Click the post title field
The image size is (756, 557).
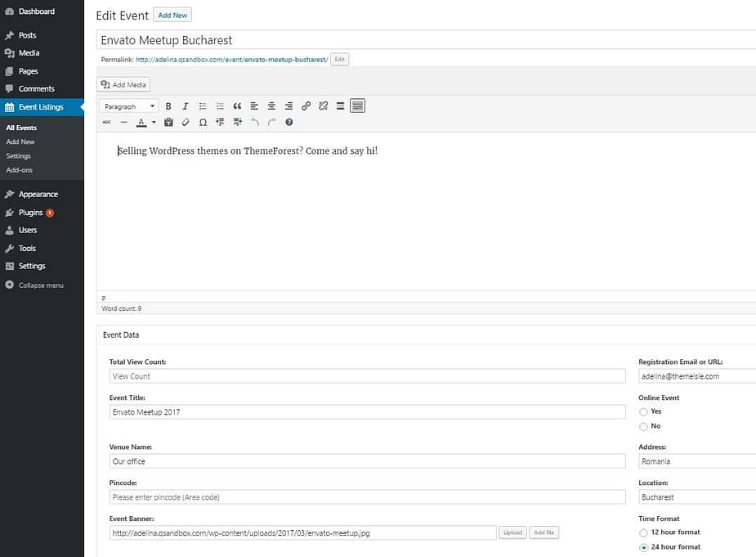coord(426,39)
